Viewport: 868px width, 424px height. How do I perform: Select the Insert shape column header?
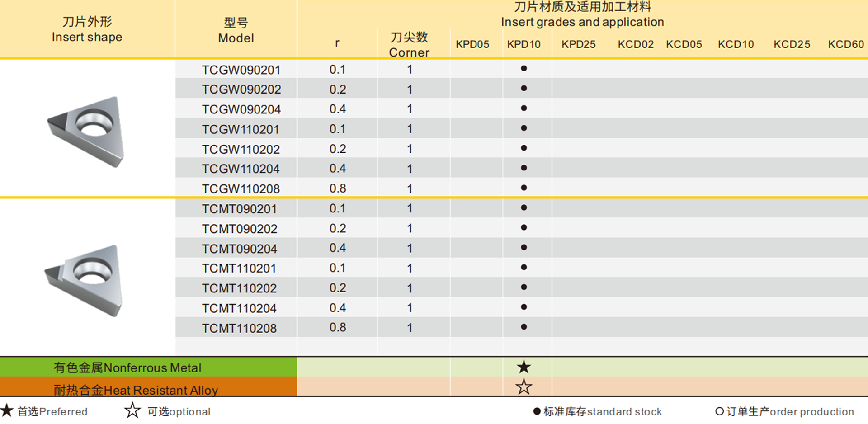coord(87,29)
